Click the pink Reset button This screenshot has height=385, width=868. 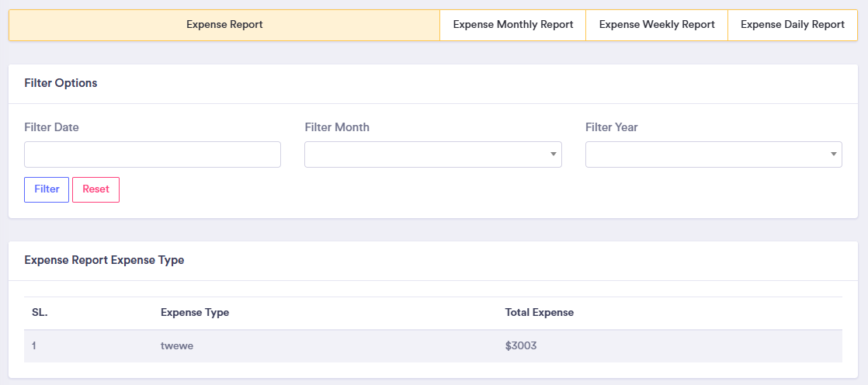pos(95,189)
